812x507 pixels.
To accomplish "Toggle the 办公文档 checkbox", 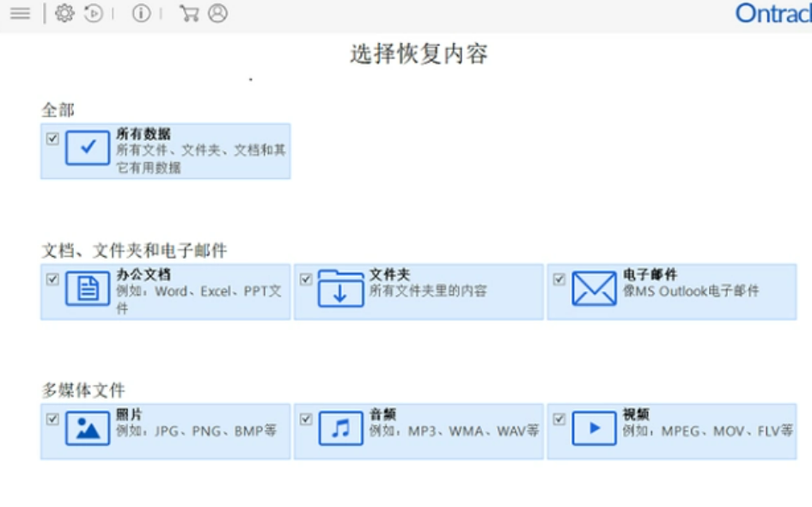I will pyautogui.click(x=52, y=279).
